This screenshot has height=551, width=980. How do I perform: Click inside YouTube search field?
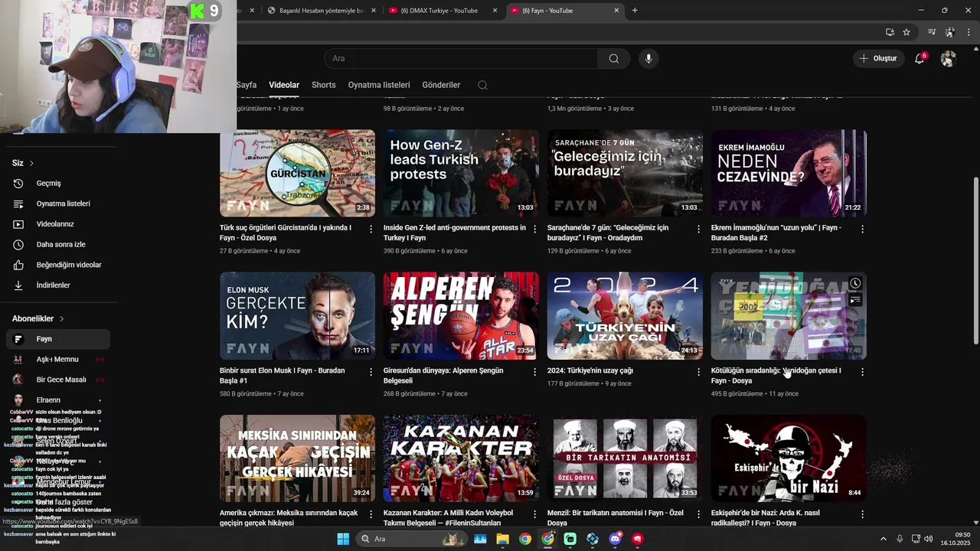tap(461, 58)
